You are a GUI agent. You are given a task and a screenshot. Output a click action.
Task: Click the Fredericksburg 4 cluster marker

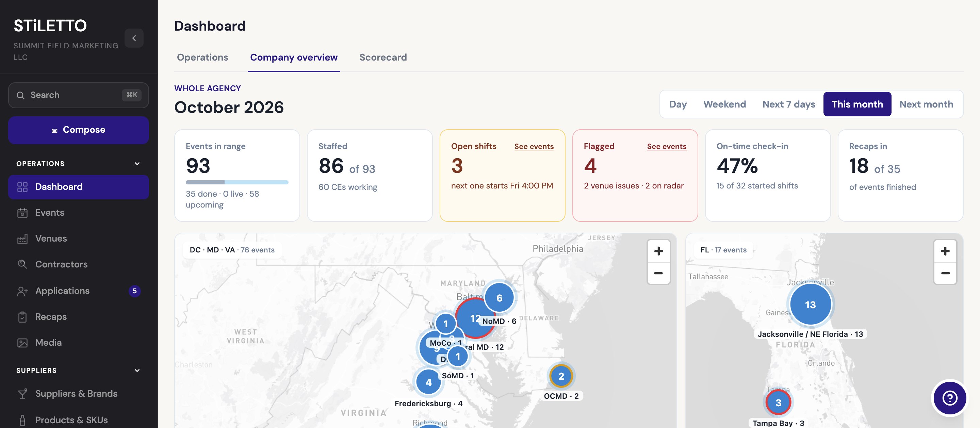pyautogui.click(x=428, y=382)
